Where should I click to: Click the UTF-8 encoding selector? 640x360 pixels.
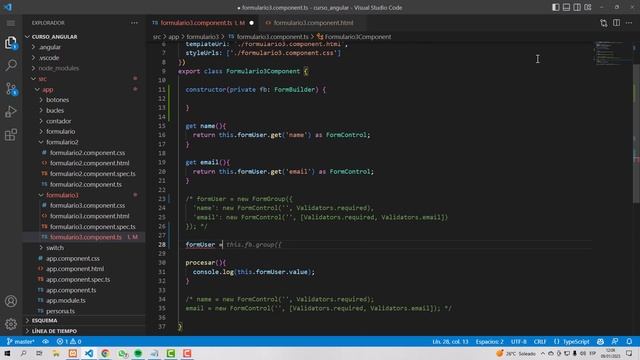click(518, 342)
